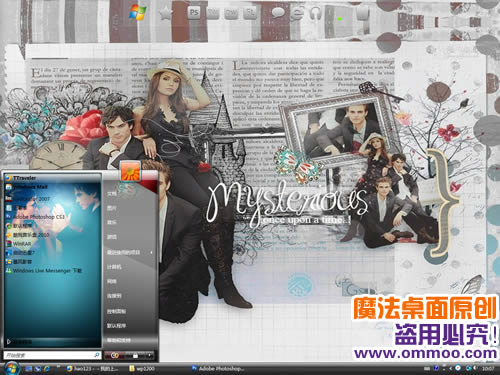Launch Photoshop via the PS dock icon
Viewport: 500px width, 375px height.
coord(194,13)
